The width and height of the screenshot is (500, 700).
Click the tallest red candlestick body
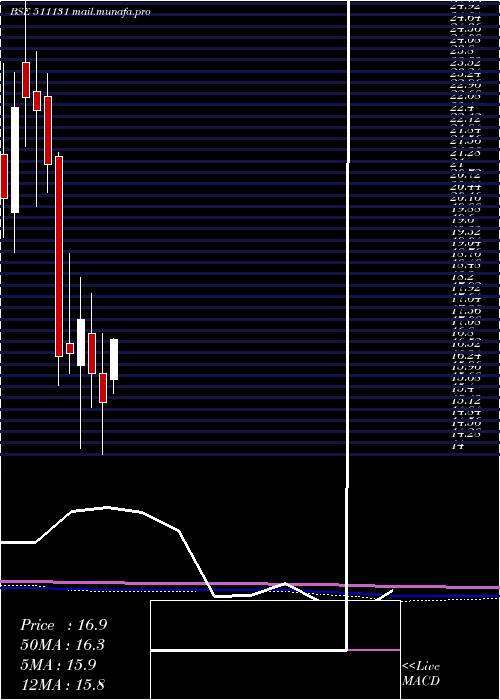coord(59,257)
